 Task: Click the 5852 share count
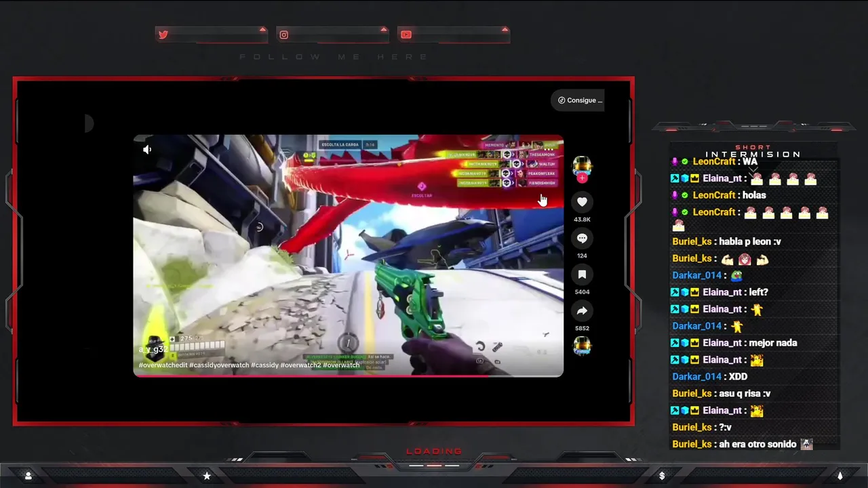click(582, 328)
